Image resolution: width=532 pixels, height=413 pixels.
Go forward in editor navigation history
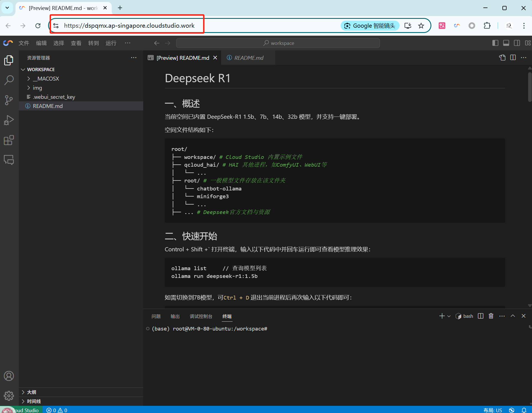(168, 43)
